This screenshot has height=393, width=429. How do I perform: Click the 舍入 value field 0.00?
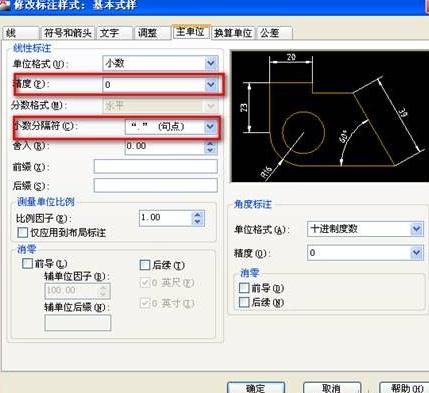(x=164, y=147)
